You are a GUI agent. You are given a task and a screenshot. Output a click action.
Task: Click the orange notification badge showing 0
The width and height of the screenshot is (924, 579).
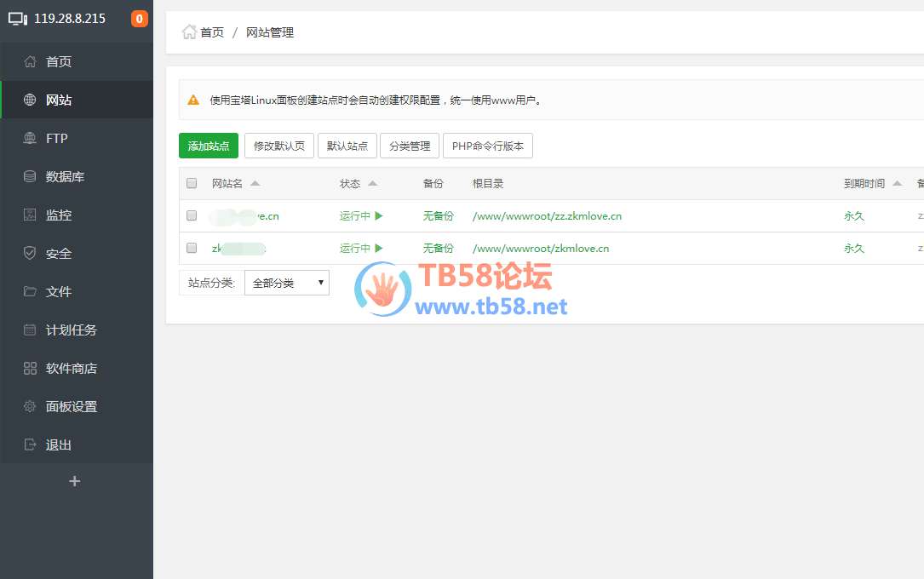click(x=140, y=19)
